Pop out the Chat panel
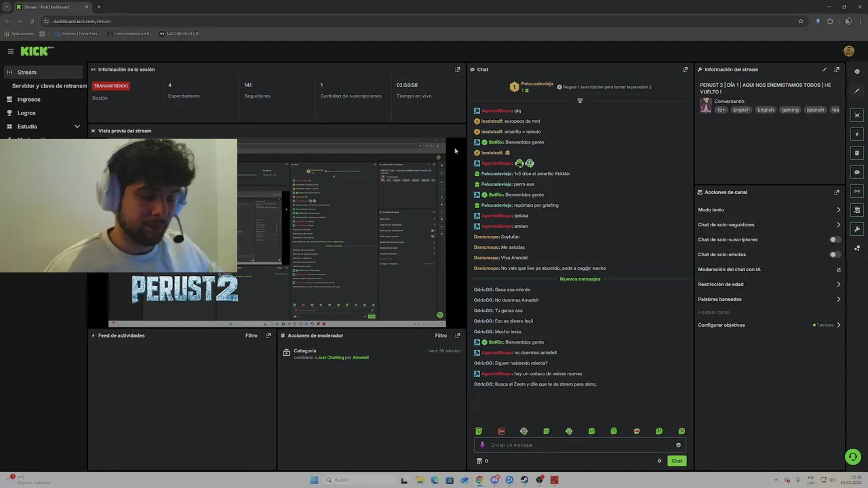Viewport: 868px width, 488px height. tap(685, 69)
